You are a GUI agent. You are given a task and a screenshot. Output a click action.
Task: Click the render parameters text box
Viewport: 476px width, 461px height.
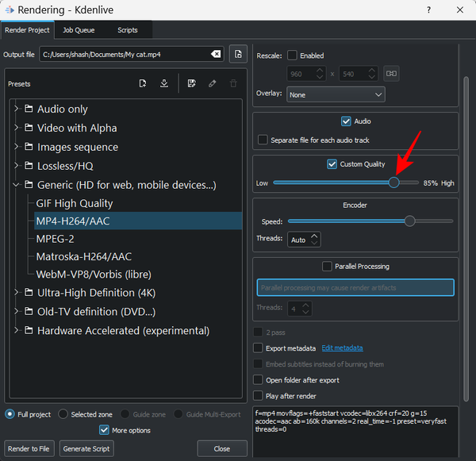(x=355, y=432)
